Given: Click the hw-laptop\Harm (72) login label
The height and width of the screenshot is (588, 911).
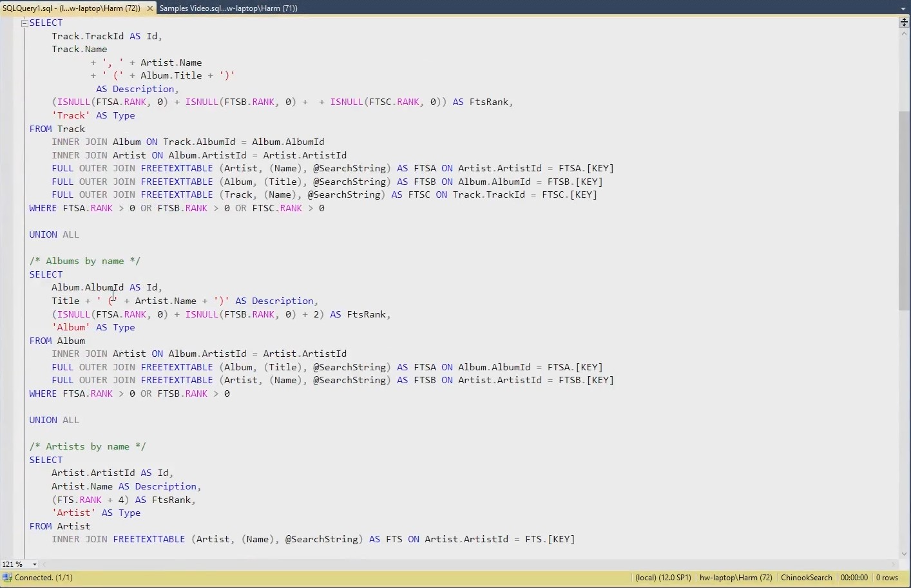Looking at the screenshot, I should [736, 578].
